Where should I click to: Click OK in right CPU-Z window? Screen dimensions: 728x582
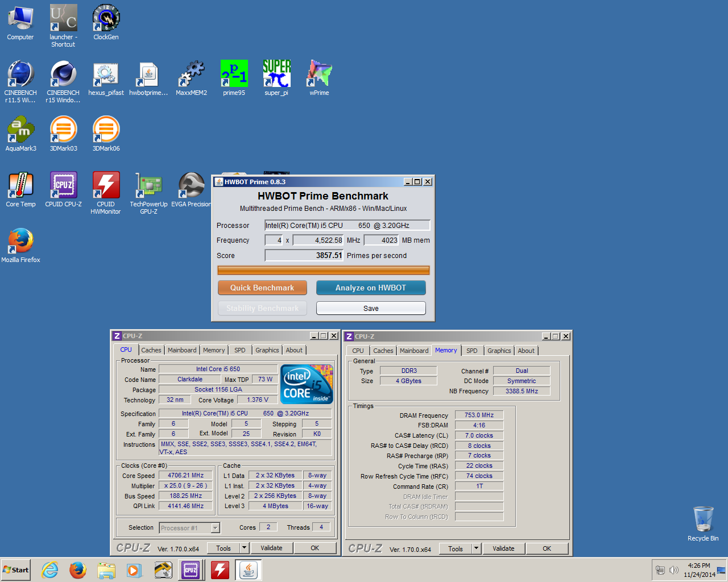pos(547,548)
